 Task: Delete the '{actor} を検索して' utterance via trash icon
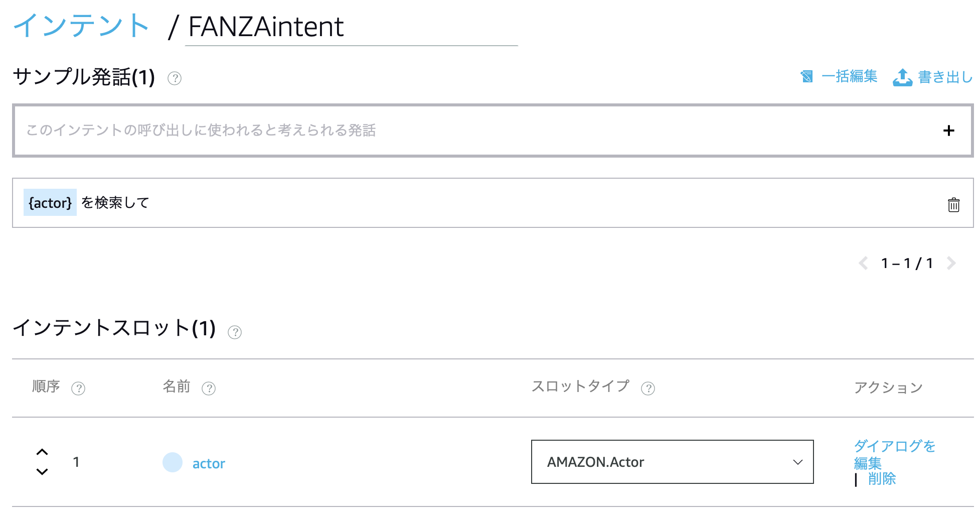click(953, 204)
